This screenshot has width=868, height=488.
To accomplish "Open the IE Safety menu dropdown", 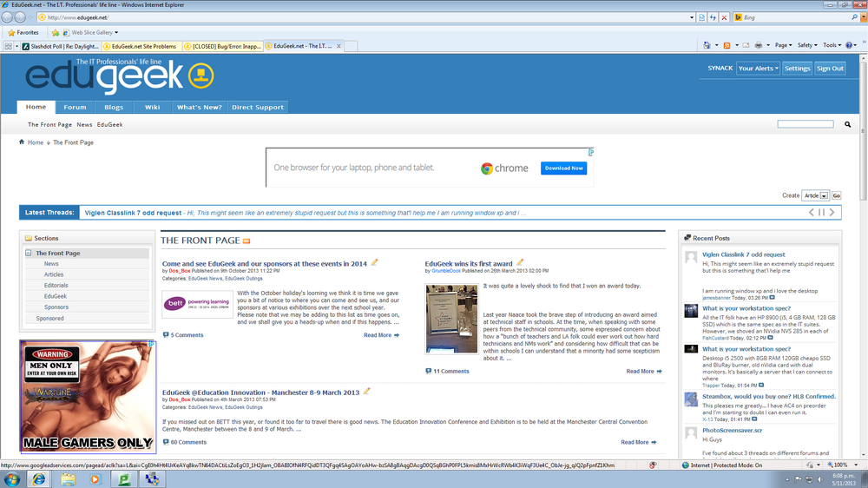I will click(807, 45).
